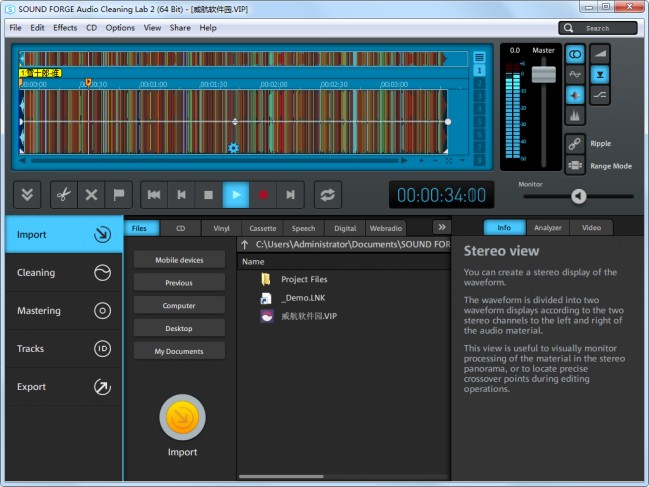Show more import tabs with double arrow
This screenshot has height=487, width=649.
[x=442, y=227]
